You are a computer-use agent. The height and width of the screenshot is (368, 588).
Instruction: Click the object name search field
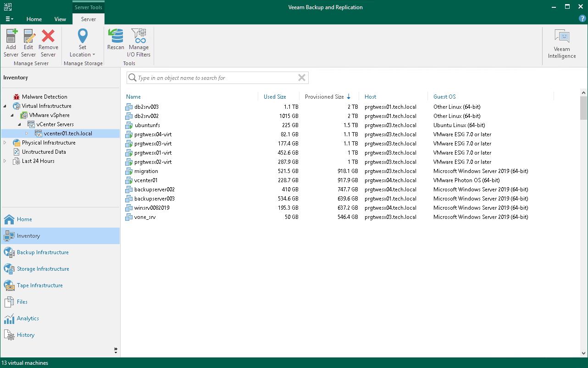coord(216,78)
